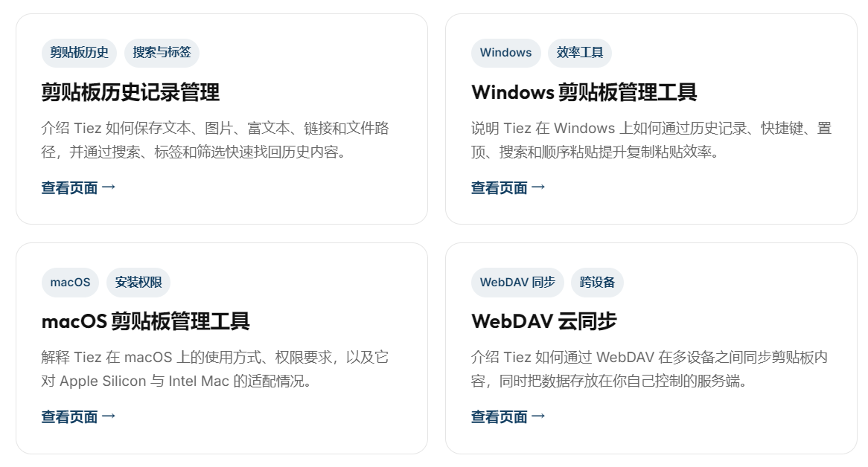The width and height of the screenshot is (868, 467).
Task: Open the 剪贴板历史记录管理 card title
Action: pyautogui.click(x=130, y=91)
